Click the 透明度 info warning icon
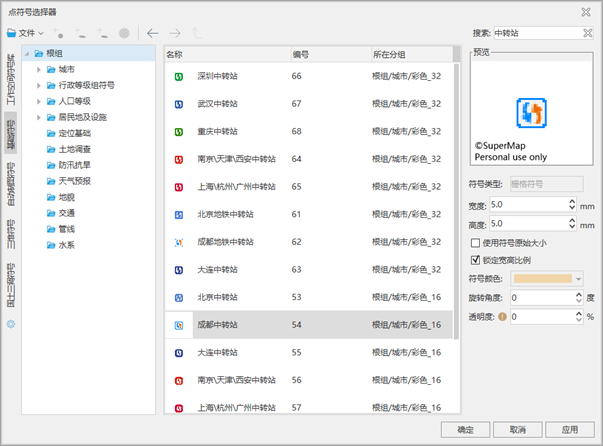 click(502, 316)
